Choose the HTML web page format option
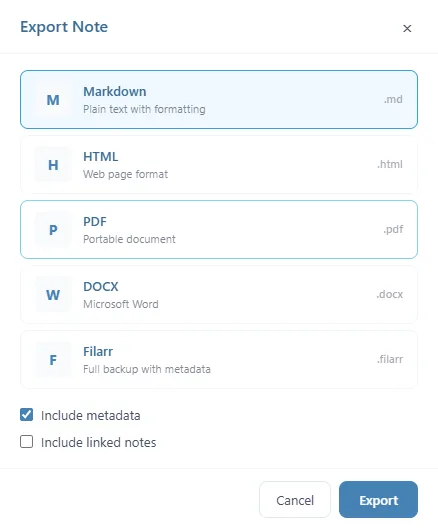The width and height of the screenshot is (438, 530). coord(219,165)
